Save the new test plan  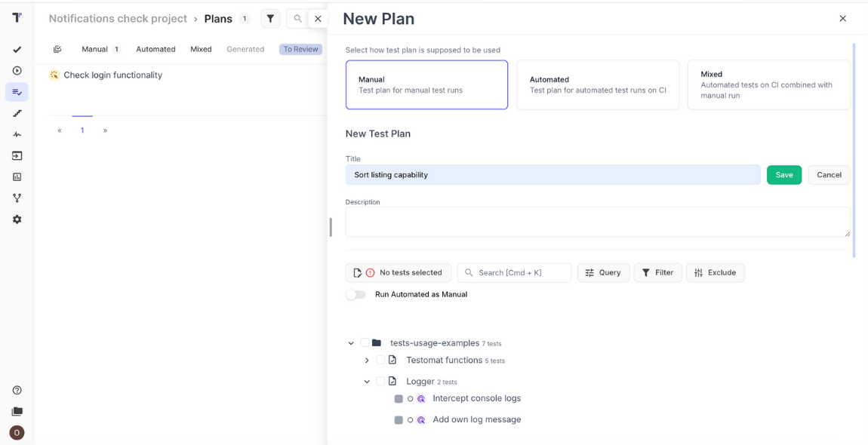[x=783, y=174]
